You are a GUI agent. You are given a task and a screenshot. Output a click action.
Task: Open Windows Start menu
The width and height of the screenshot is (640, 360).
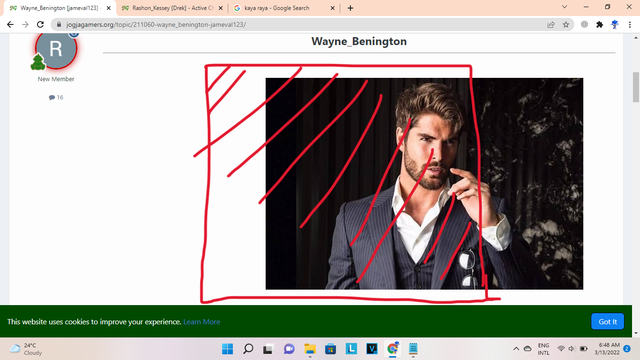227,349
